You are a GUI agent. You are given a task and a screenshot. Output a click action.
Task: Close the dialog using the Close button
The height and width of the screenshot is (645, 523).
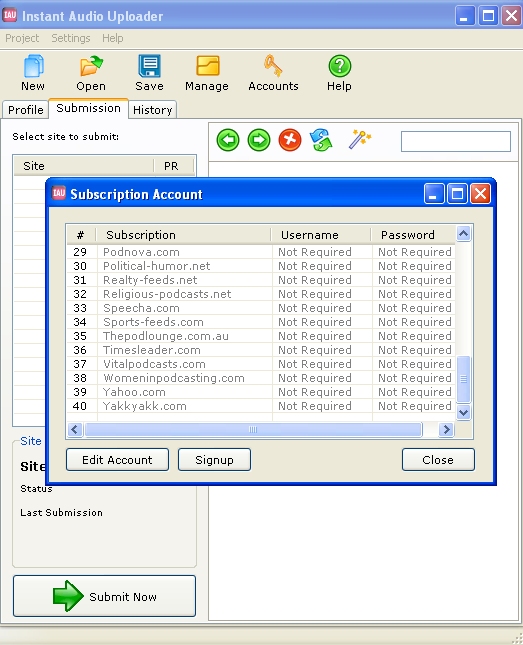[438, 459]
